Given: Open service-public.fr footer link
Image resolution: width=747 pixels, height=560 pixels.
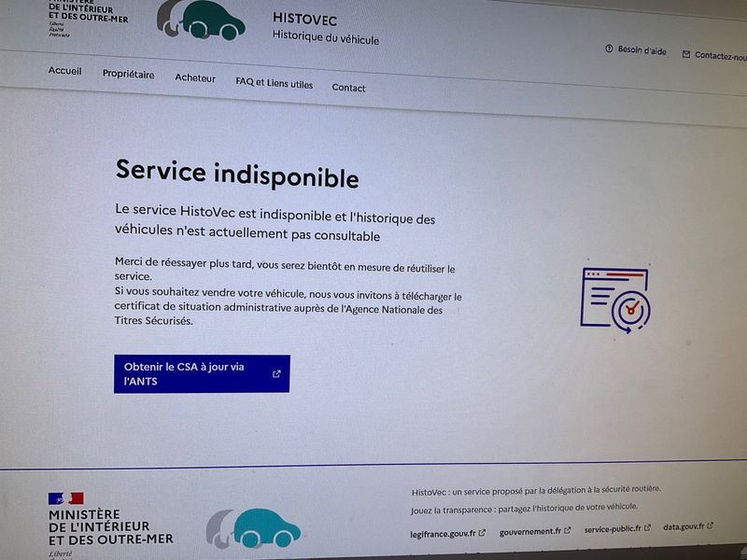Looking at the screenshot, I should (x=617, y=528).
